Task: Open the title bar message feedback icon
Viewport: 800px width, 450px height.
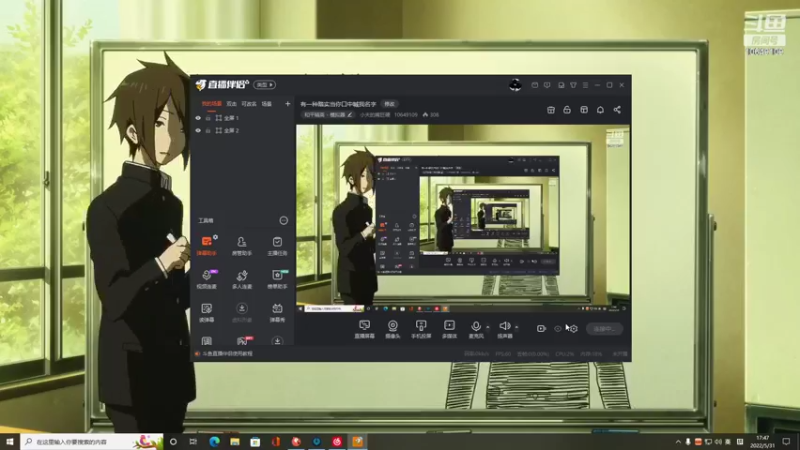Action: (x=547, y=85)
